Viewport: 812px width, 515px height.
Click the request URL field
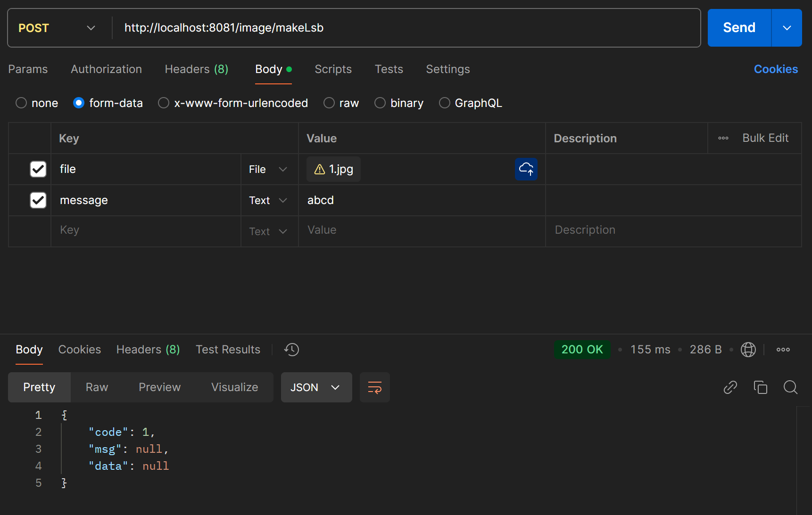click(x=406, y=28)
